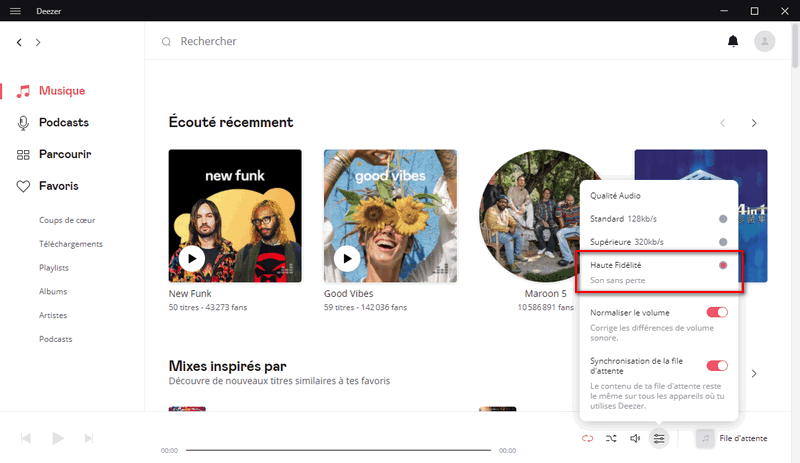The height and width of the screenshot is (463, 800).
Task: Click the Musique music note icon
Action: tap(23, 91)
